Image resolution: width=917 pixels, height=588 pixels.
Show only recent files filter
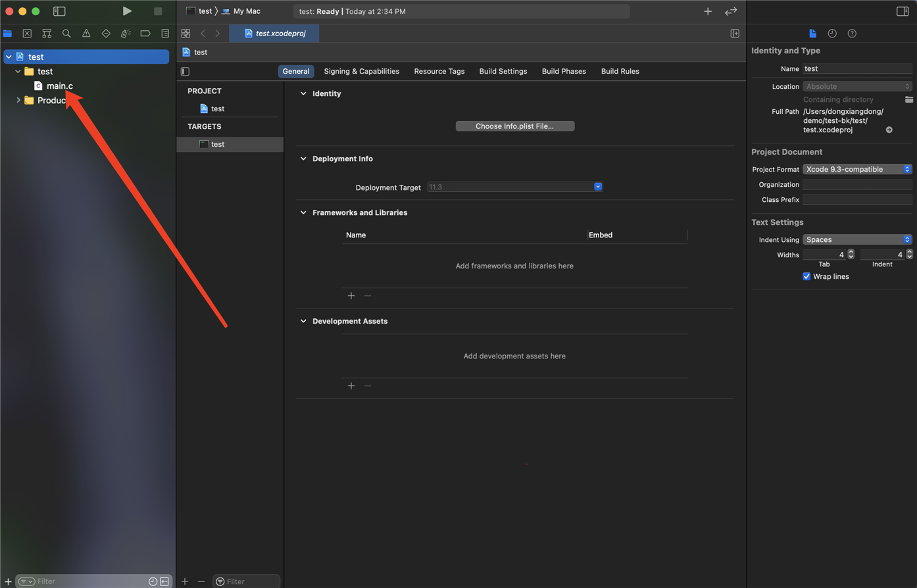pos(153,581)
